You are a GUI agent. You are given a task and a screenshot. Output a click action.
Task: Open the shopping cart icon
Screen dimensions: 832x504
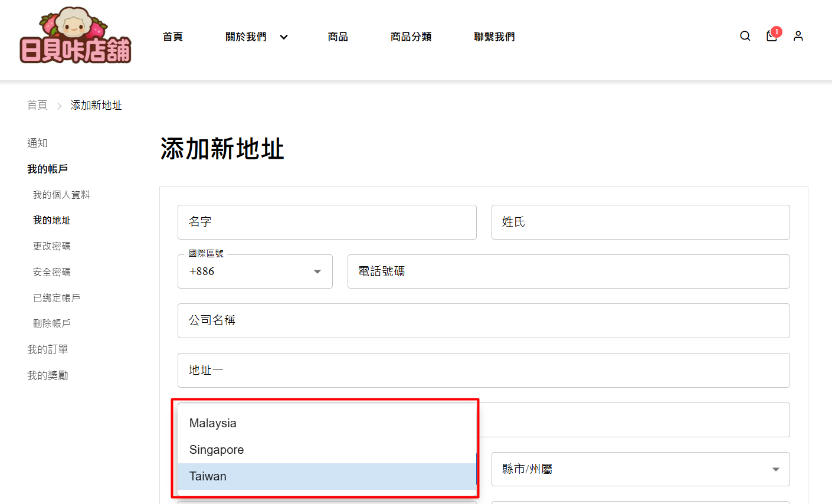(771, 36)
